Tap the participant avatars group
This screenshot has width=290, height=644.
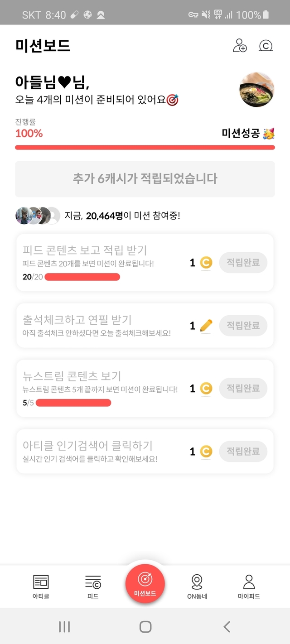coord(38,216)
